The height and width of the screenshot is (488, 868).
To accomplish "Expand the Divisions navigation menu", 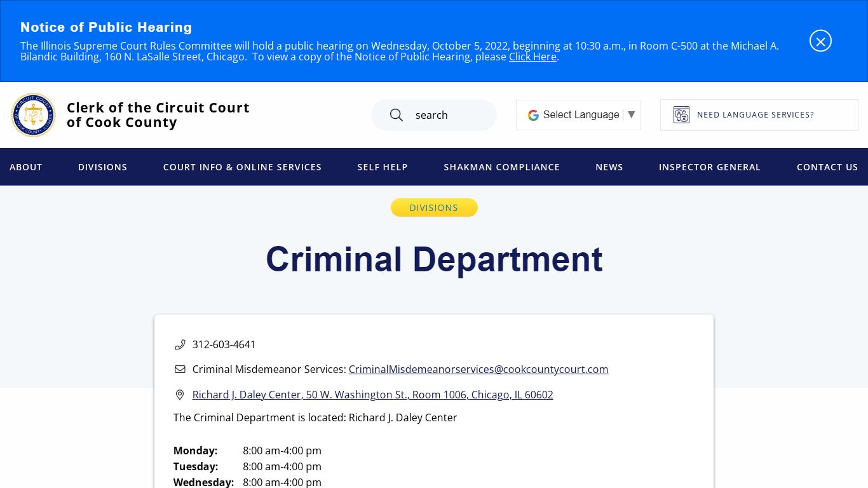I will click(102, 167).
